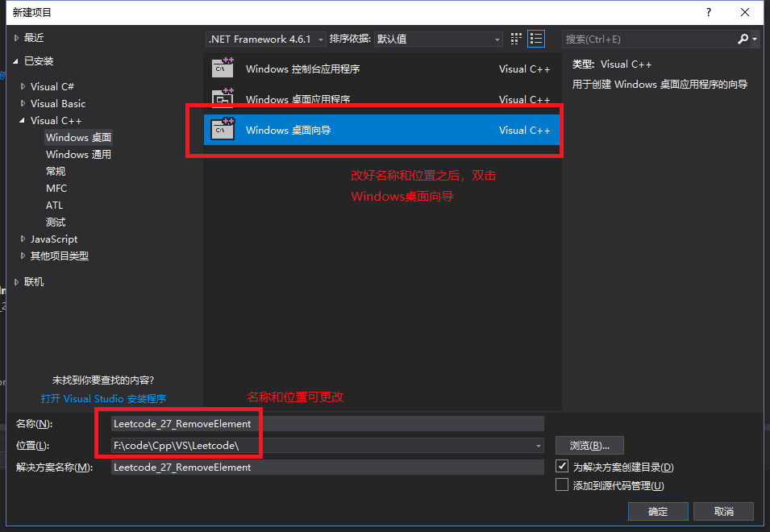Click the 搜索(Ctrl+E) search box
Viewport: 770px width, 532px height.
649,39
